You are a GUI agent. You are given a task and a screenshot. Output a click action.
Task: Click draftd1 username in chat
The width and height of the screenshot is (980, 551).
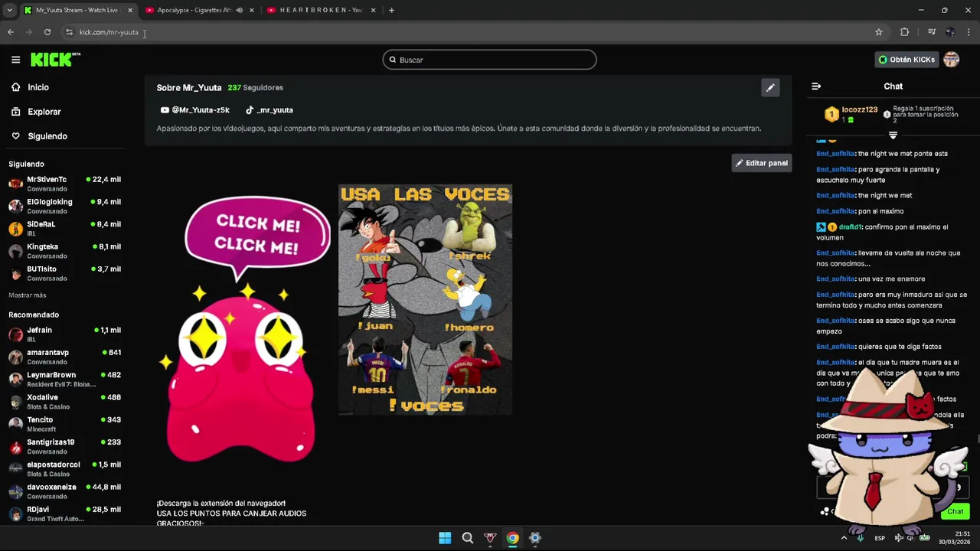(851, 227)
